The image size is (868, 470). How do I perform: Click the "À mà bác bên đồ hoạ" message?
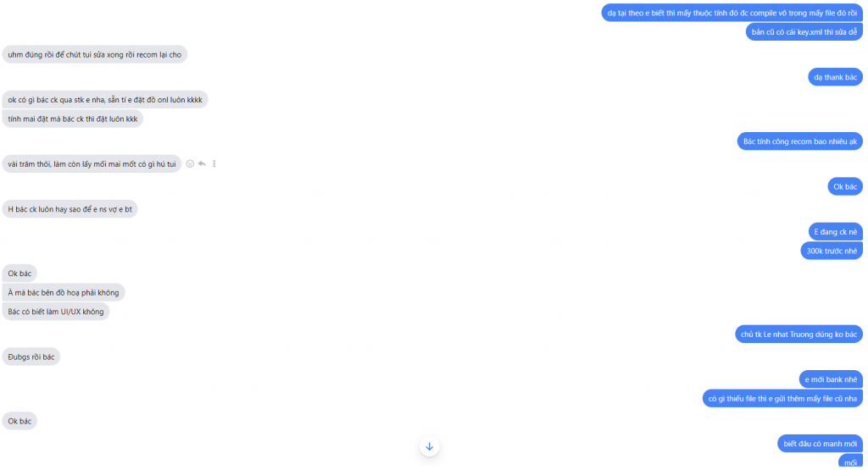coord(64,292)
